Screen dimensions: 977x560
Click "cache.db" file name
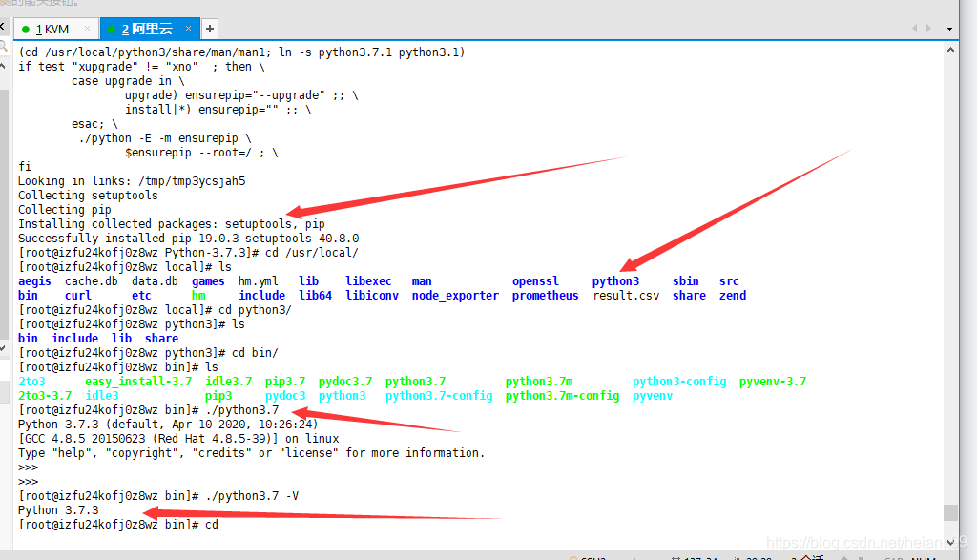(91, 281)
